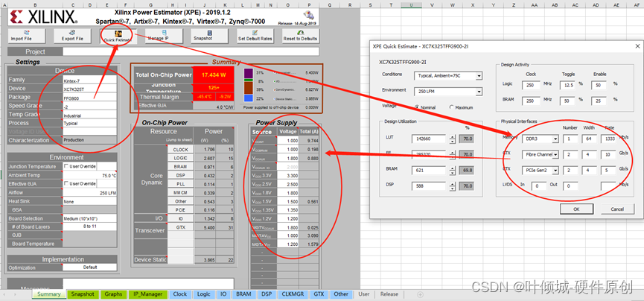
Task: Select the Nominal voltage radio button
Action: point(417,107)
